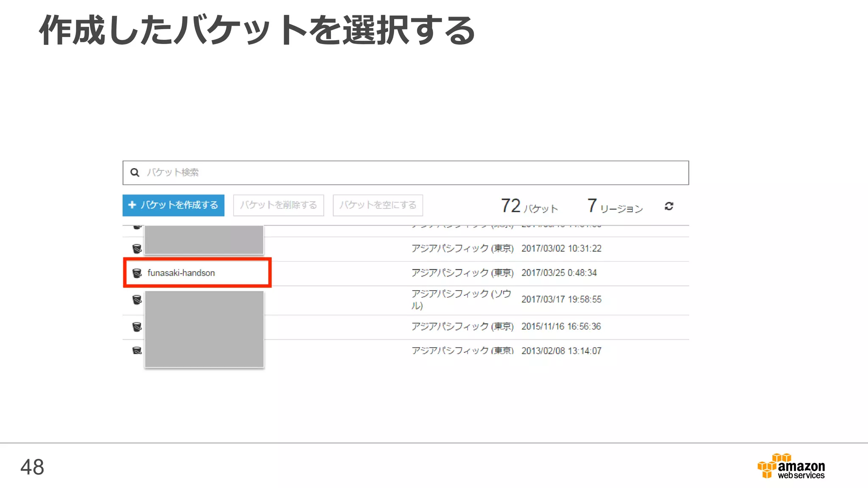This screenshot has width=868, height=488.
Task: Click date 2017/03/25 0:48:34
Action: (x=559, y=273)
